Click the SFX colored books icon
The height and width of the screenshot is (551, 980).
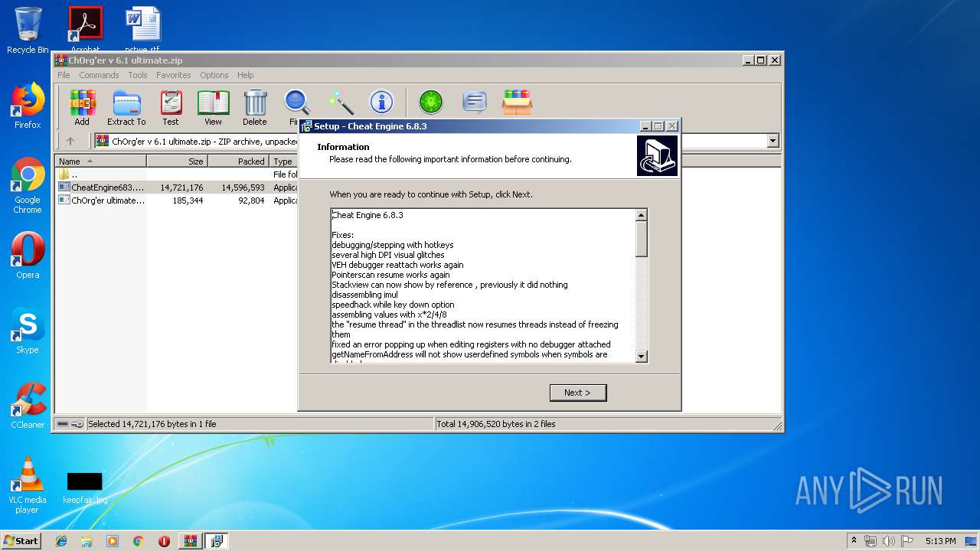(x=518, y=102)
